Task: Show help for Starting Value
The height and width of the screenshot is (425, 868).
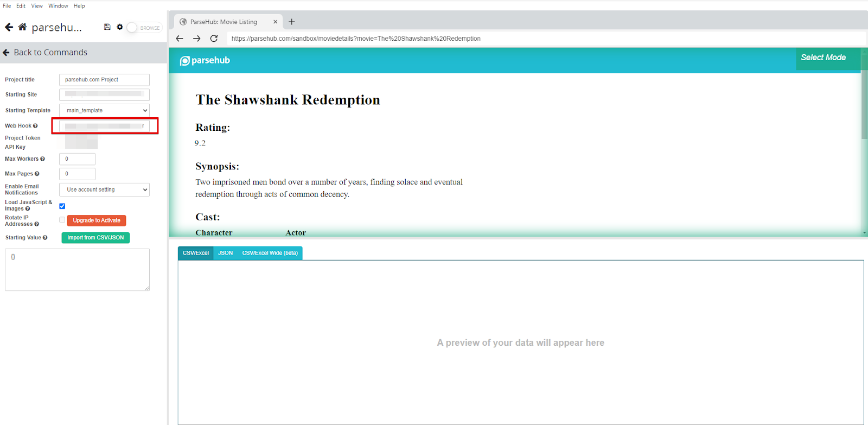Action: click(45, 238)
